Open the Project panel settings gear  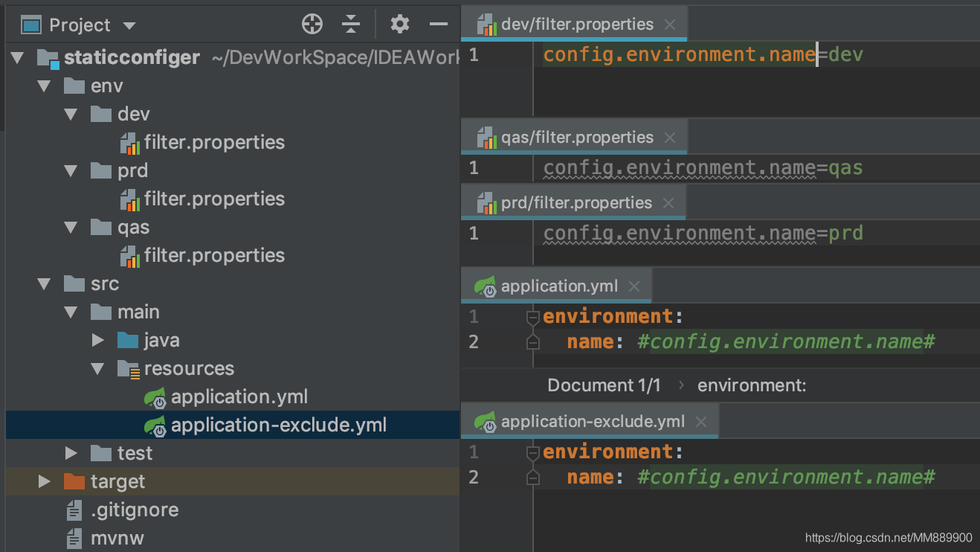pyautogui.click(x=400, y=25)
